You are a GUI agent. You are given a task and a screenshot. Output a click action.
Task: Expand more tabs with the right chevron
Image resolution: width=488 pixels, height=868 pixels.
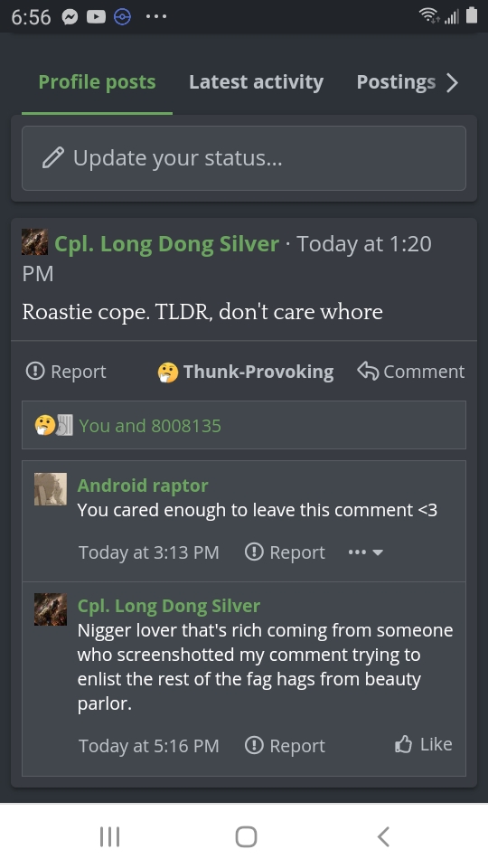pyautogui.click(x=453, y=82)
